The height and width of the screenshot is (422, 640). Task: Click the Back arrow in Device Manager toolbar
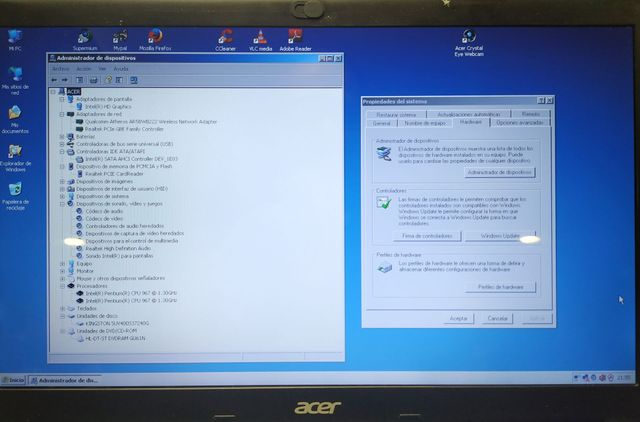(x=54, y=80)
